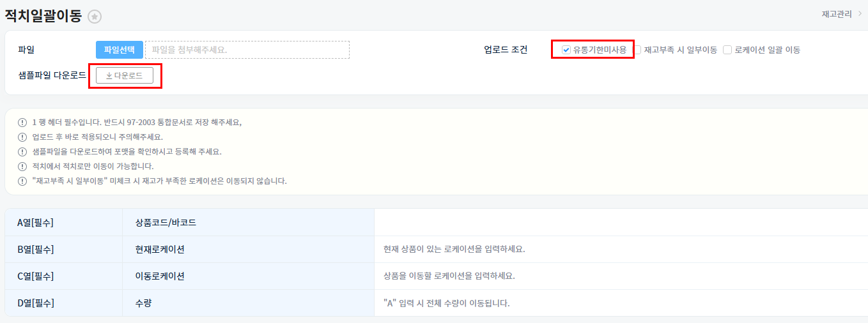Click the chevron arrow beside 재고관리
Image resolution: width=868 pixels, height=323 pixels.
(859, 13)
